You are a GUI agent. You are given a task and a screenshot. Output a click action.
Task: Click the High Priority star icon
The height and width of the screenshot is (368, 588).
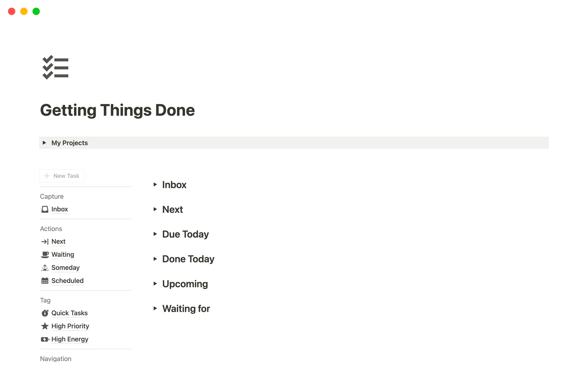tap(45, 326)
